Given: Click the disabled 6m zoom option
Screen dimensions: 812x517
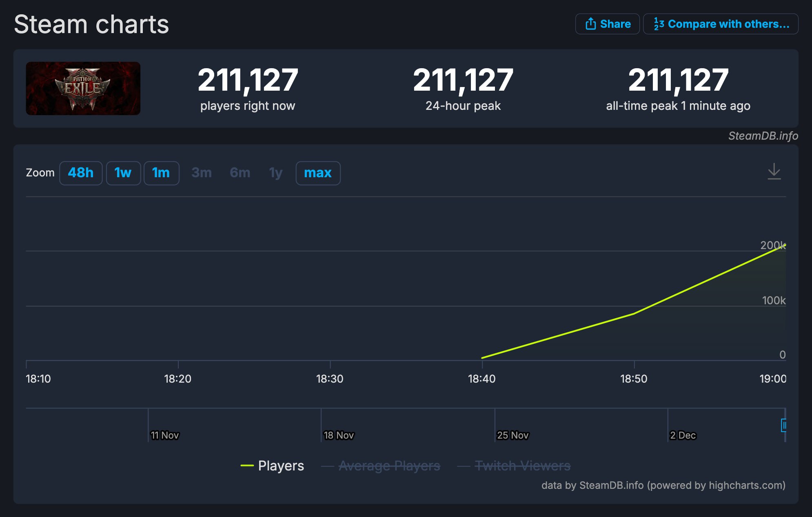Looking at the screenshot, I should tap(240, 173).
